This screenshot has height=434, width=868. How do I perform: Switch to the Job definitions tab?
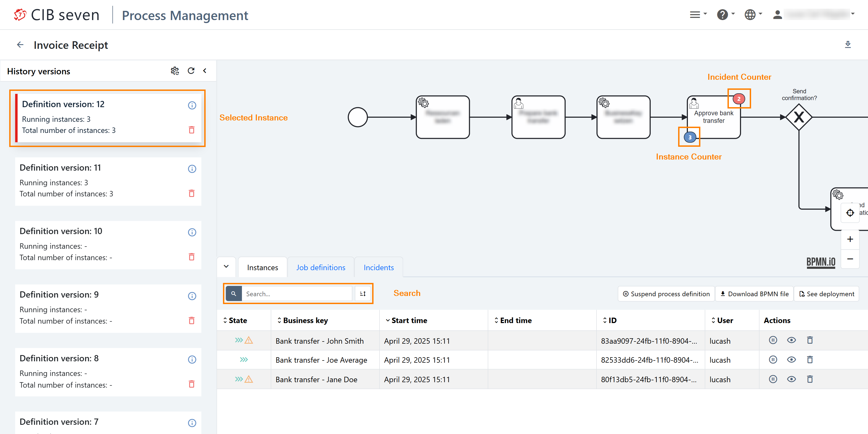[x=321, y=267]
